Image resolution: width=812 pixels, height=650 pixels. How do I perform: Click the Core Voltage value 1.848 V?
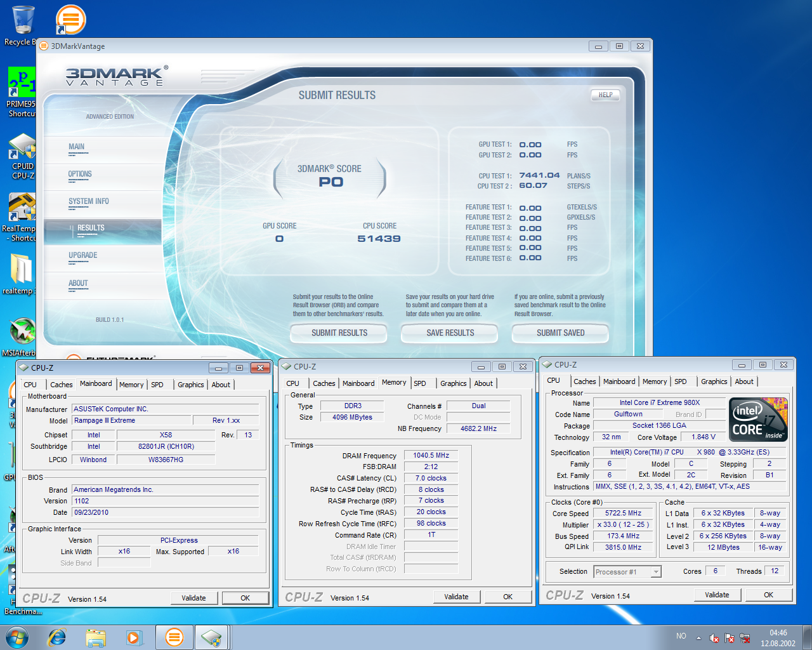coord(704,437)
